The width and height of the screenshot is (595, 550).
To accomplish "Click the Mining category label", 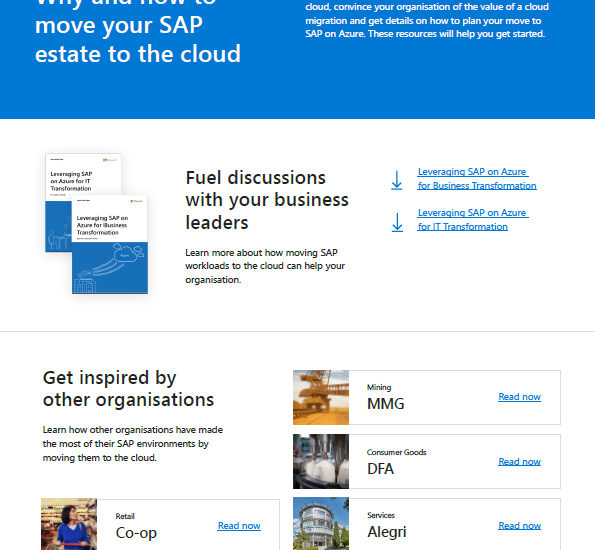I will tap(379, 387).
